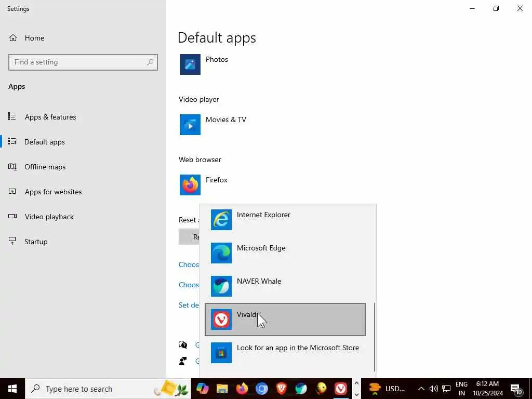Open Copilot from the taskbar
Screen dimensions: 532x399
(202, 389)
